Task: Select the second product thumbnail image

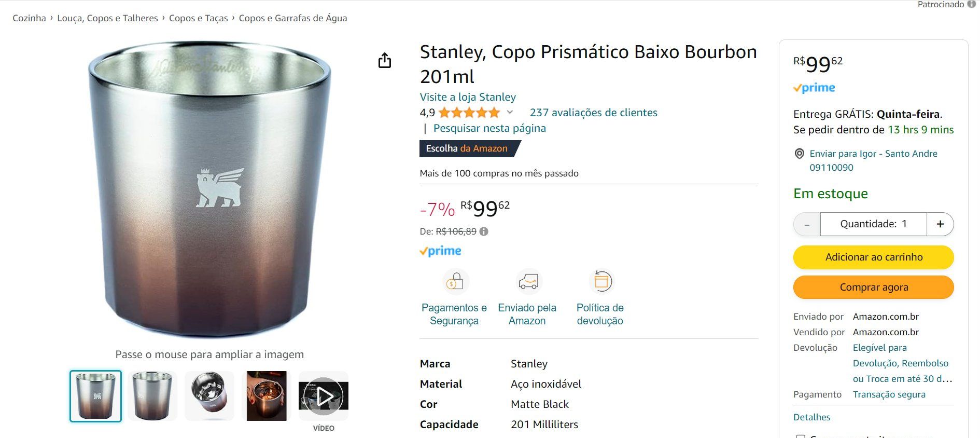Action: pyautogui.click(x=152, y=396)
